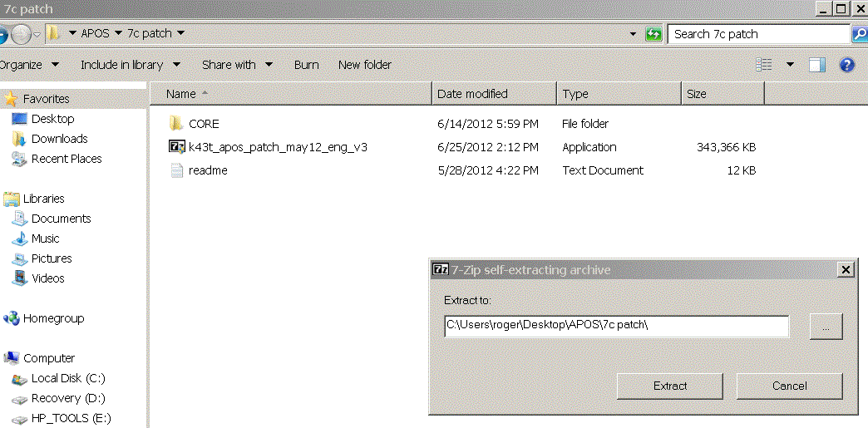The height and width of the screenshot is (428, 868).
Task: Open the Share with dropdown
Action: 238,65
